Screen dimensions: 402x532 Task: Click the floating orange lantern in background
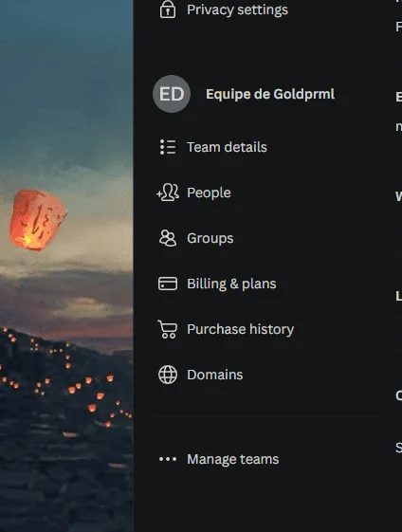pyautogui.click(x=38, y=220)
